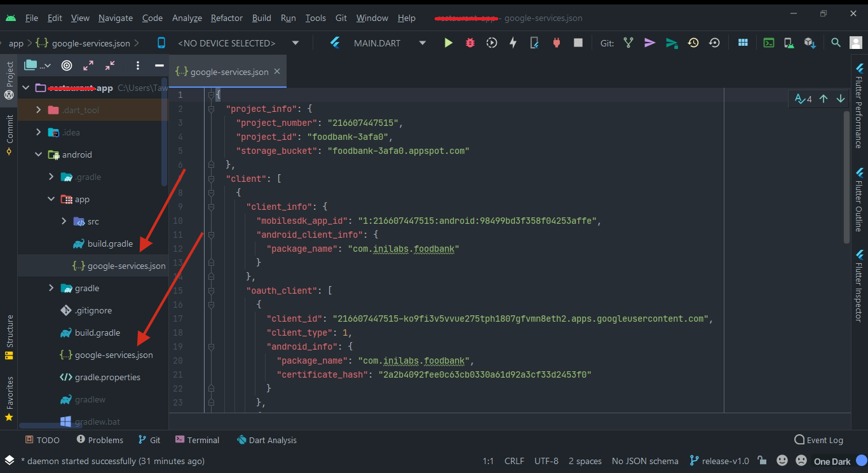Viewport: 868px width, 473px height.
Task: Open the Git menu
Action: click(x=341, y=18)
